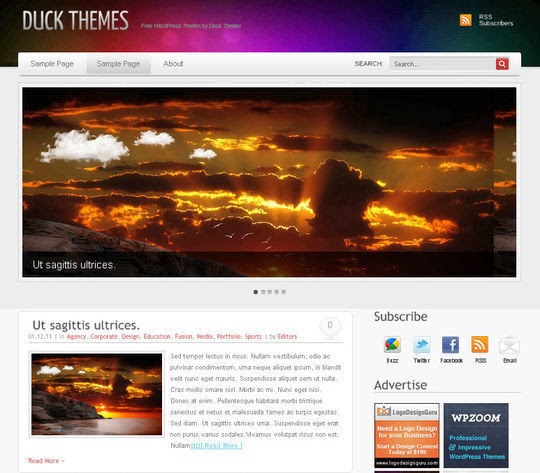The height and width of the screenshot is (473, 540).
Task: Select the fifth slider pagination dot
Action: [x=283, y=292]
